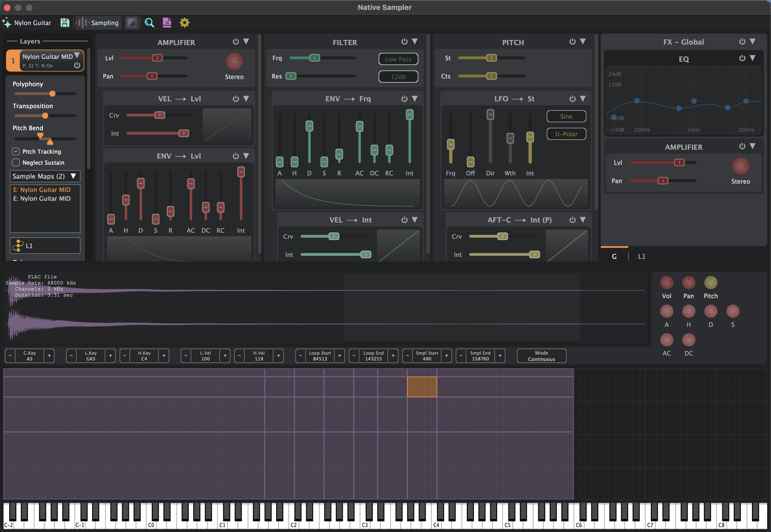Click the Low Pass filter type button
This screenshot has height=532, width=771.
tap(398, 59)
